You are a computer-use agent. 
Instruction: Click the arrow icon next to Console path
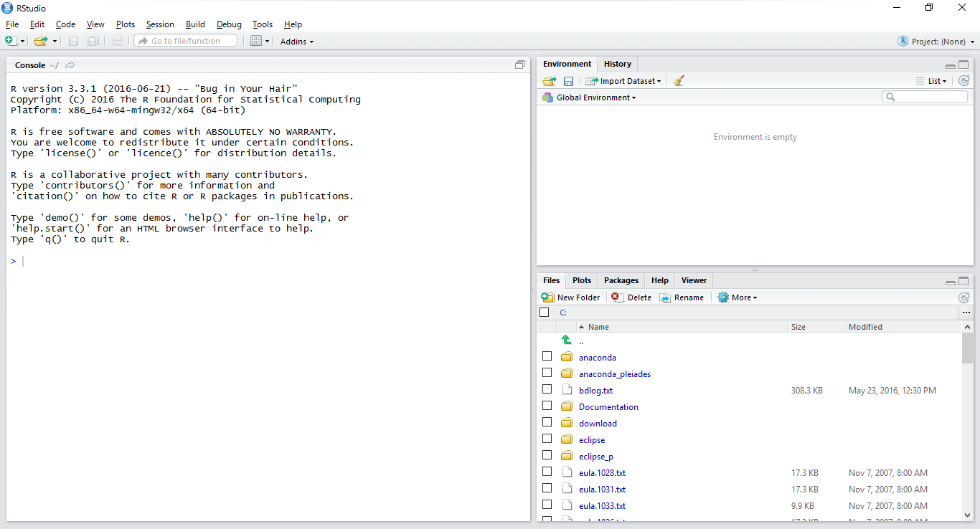(x=70, y=65)
